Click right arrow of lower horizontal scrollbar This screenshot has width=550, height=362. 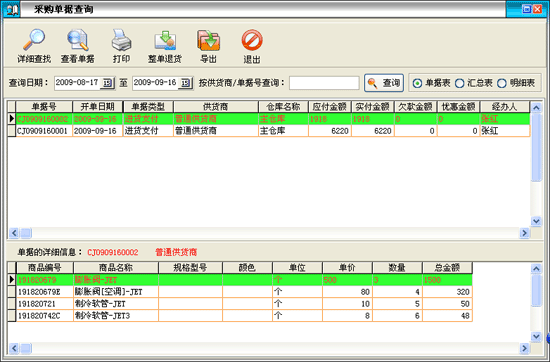pos(524,348)
